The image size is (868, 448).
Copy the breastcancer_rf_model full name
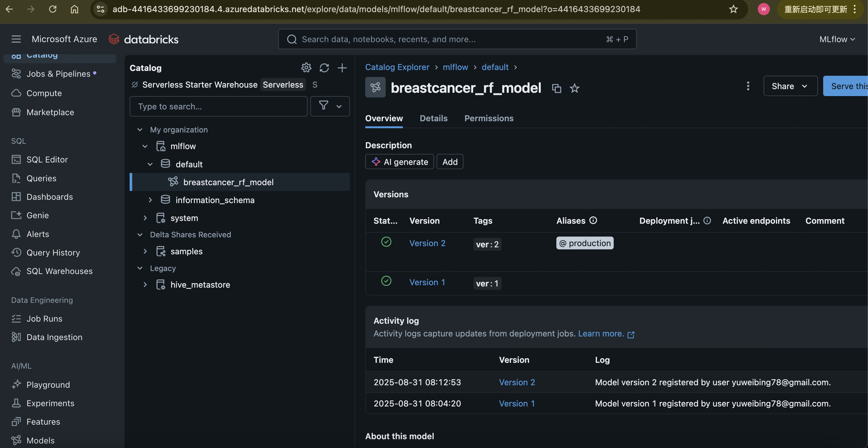(556, 88)
